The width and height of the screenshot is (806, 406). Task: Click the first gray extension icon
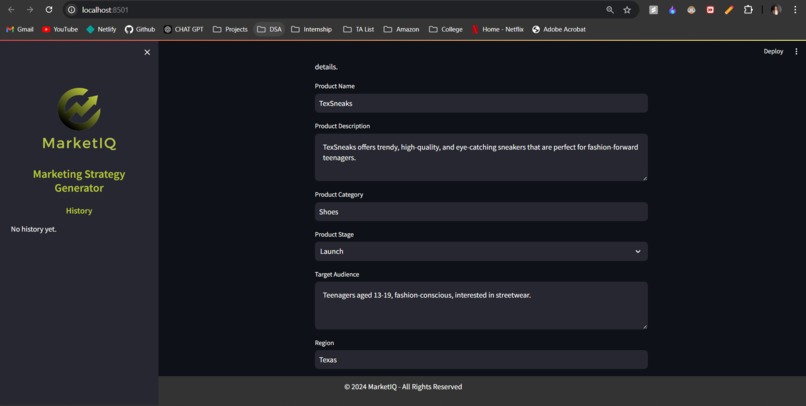(x=653, y=10)
